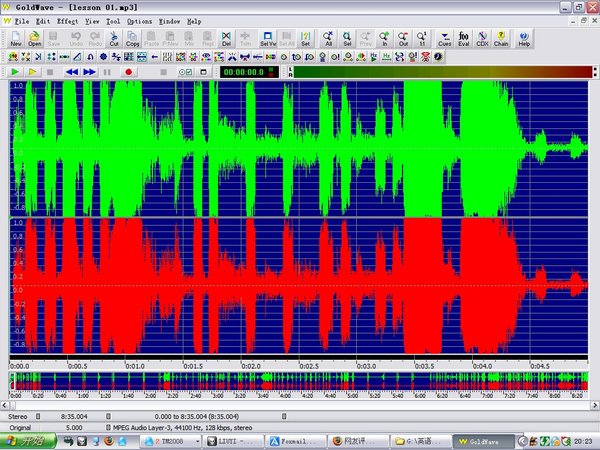Click the grayed Trim icon
Viewport: 600px width, 450px height.
click(245, 39)
